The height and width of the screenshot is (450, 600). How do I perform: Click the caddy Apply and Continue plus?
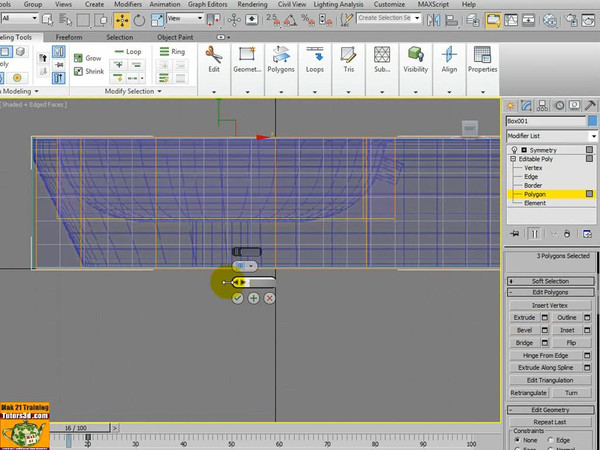(x=253, y=298)
